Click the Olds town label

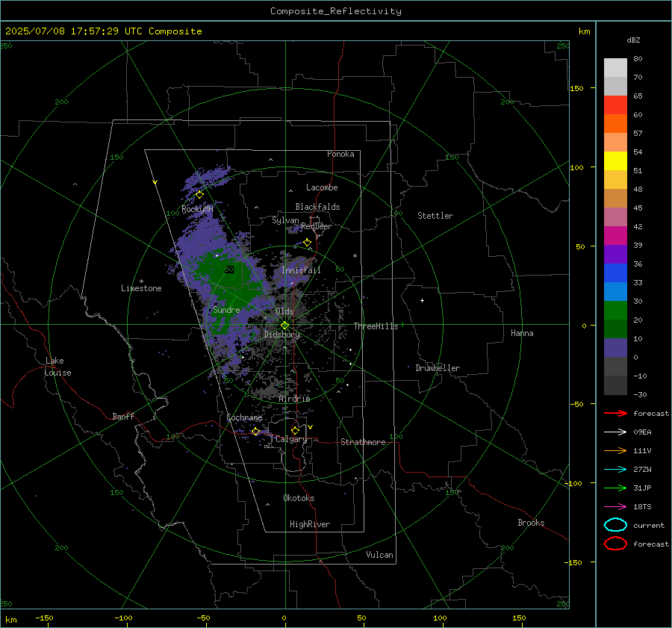pyautogui.click(x=284, y=311)
